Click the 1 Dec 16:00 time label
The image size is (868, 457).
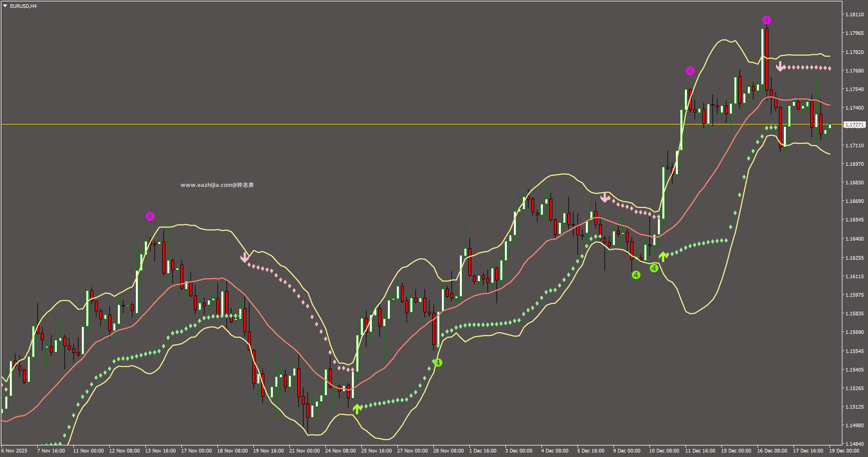pos(483,451)
